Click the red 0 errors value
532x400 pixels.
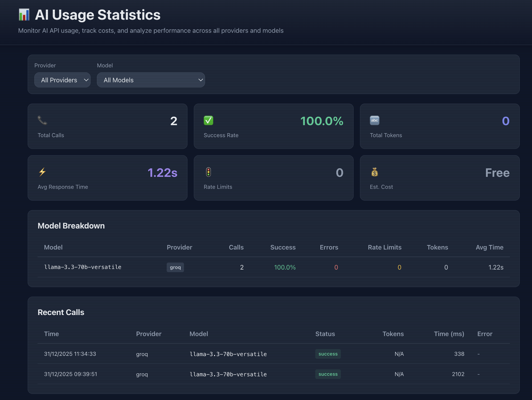336,267
